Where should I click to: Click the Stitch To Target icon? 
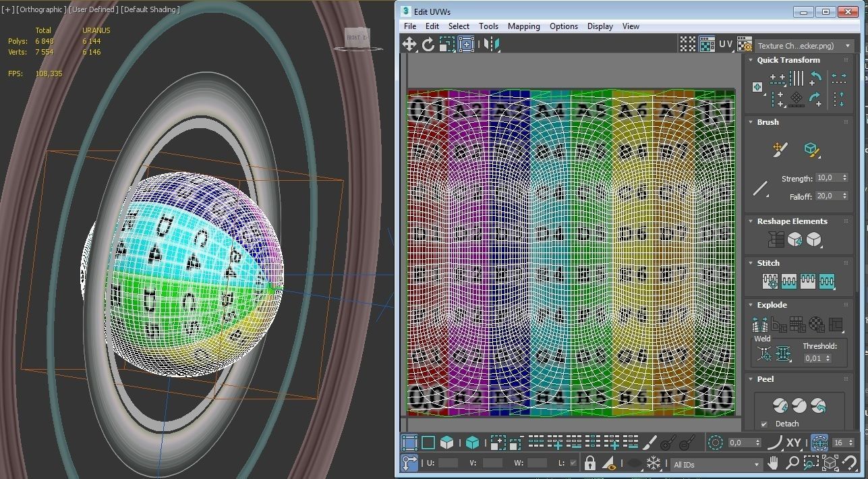(x=770, y=281)
